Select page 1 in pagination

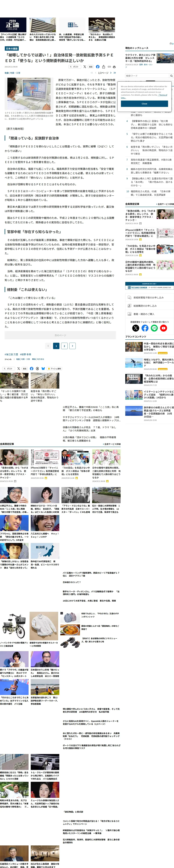pyautogui.click(x=56, y=346)
